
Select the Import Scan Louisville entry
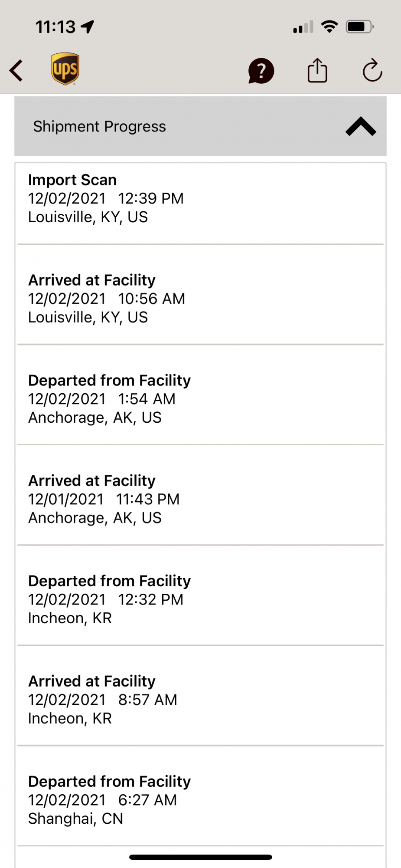click(200, 199)
